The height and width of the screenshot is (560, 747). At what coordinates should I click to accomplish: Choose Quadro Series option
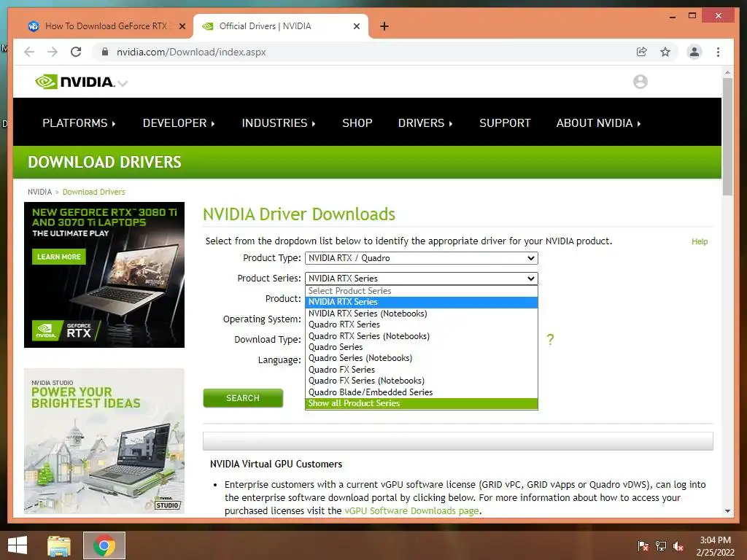[422, 347]
